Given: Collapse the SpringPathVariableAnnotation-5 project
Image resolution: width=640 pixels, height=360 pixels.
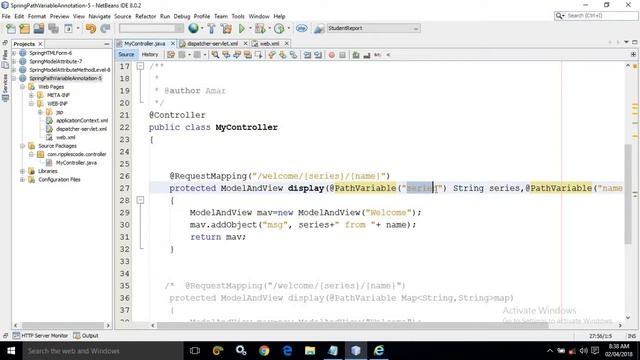Looking at the screenshot, I should [14, 78].
